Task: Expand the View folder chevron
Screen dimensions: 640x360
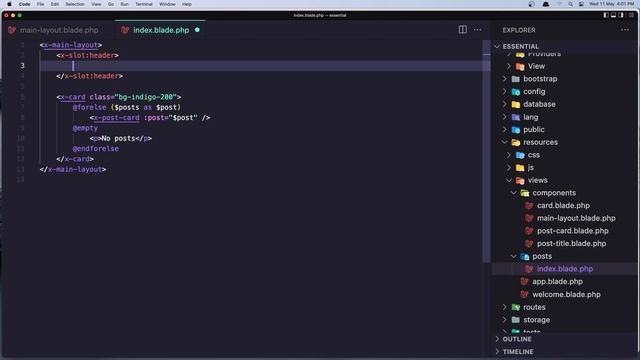Action: point(509,66)
